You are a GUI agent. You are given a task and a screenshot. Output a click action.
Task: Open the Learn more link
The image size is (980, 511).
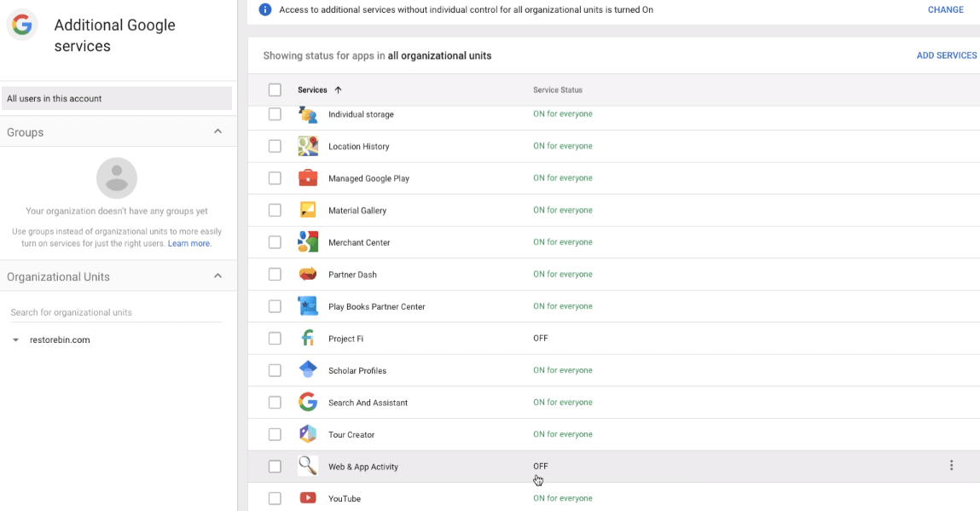click(188, 243)
